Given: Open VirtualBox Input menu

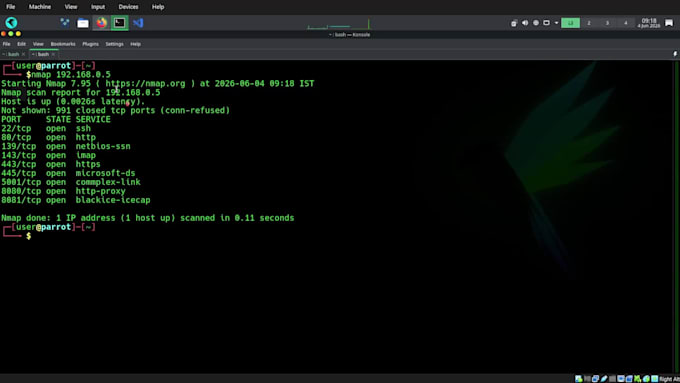Looking at the screenshot, I should point(98,7).
